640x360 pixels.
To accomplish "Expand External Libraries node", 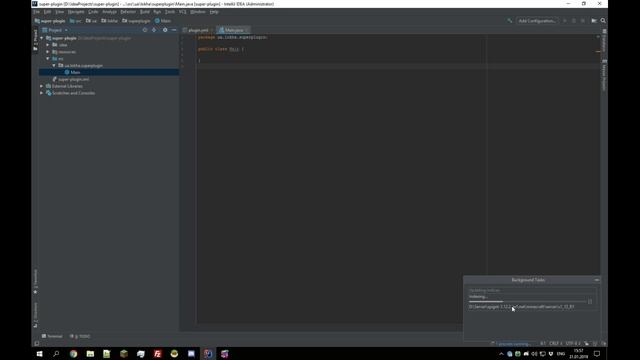I will (42, 86).
